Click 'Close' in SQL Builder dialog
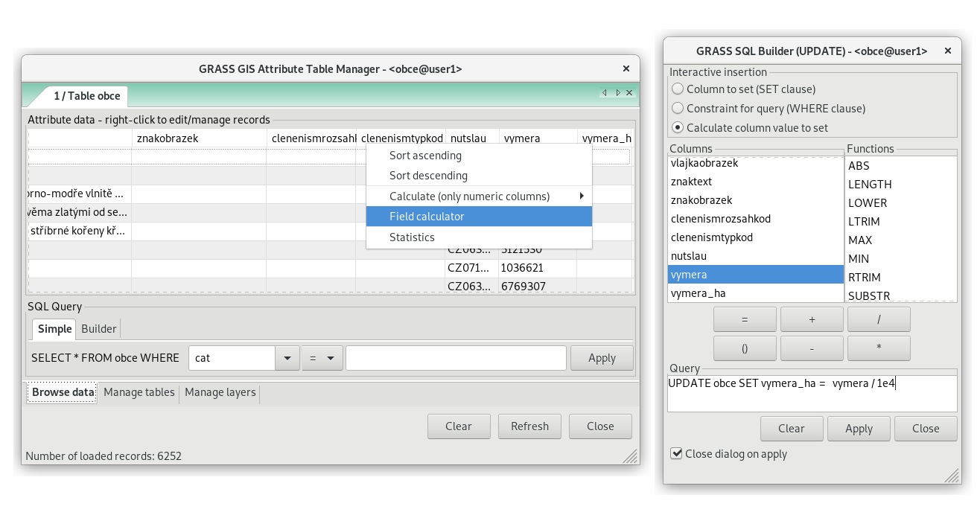This screenshot has width=980, height=521. coord(926,429)
